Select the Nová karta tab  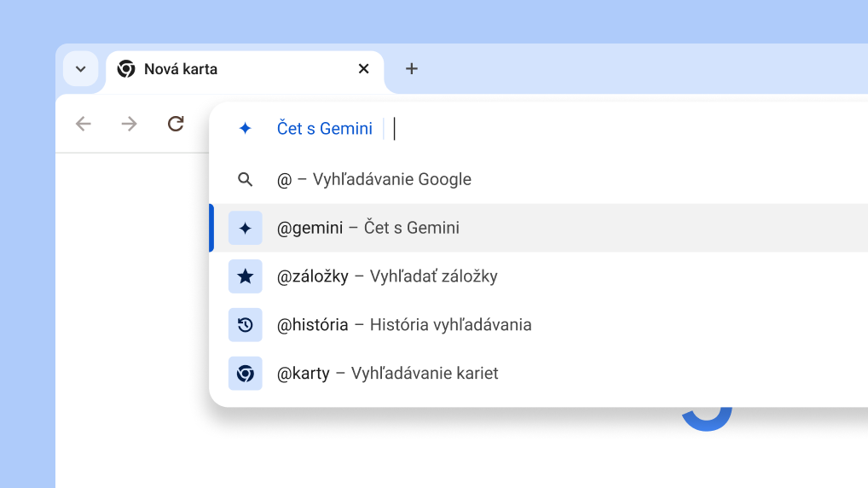[245, 70]
